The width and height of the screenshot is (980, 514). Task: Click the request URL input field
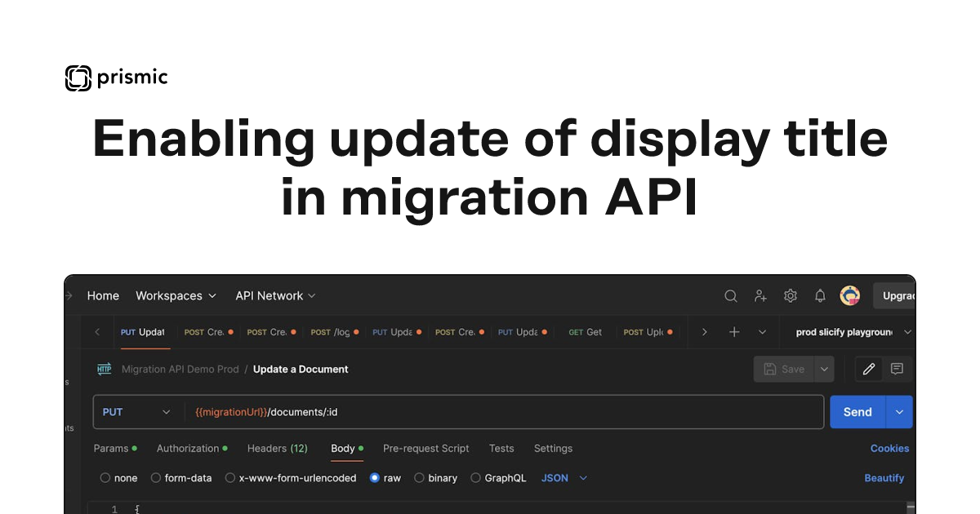503,412
